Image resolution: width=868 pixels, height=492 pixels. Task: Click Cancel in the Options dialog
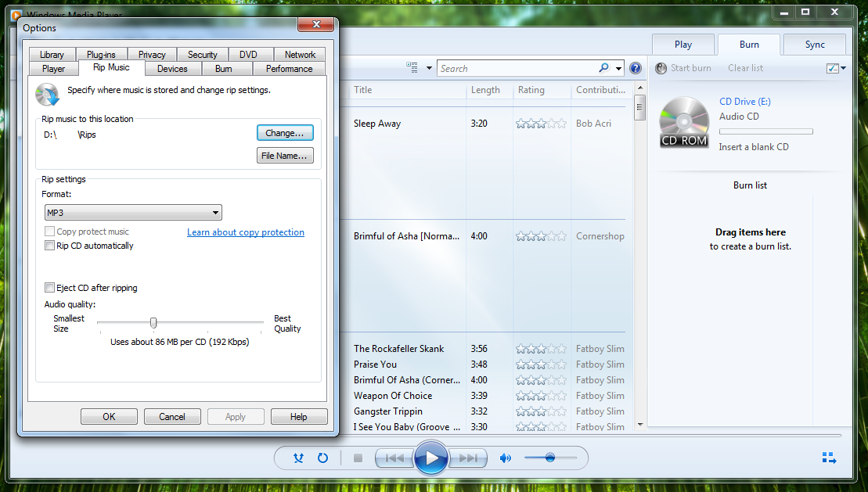[172, 417]
